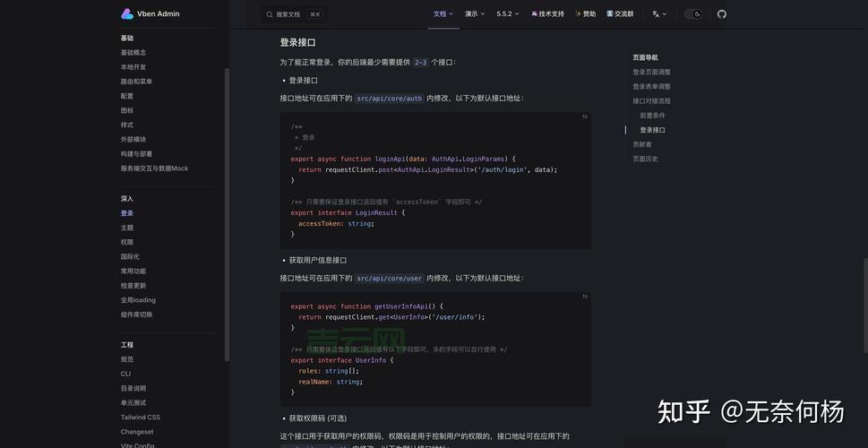This screenshot has height=448, width=868.
Task: Open the 构建与部署 sidebar page
Action: click(136, 154)
